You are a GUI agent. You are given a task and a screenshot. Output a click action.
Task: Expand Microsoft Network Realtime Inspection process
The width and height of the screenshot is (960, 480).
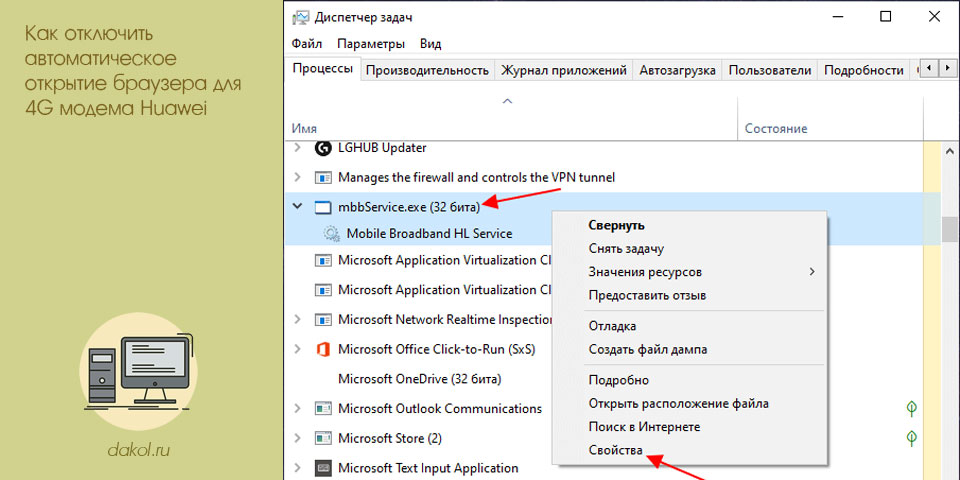(x=298, y=320)
